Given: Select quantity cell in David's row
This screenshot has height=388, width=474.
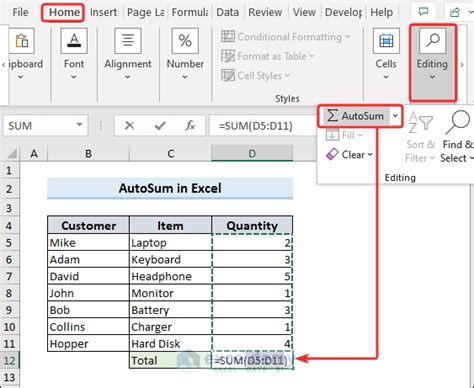Looking at the screenshot, I should click(252, 276).
